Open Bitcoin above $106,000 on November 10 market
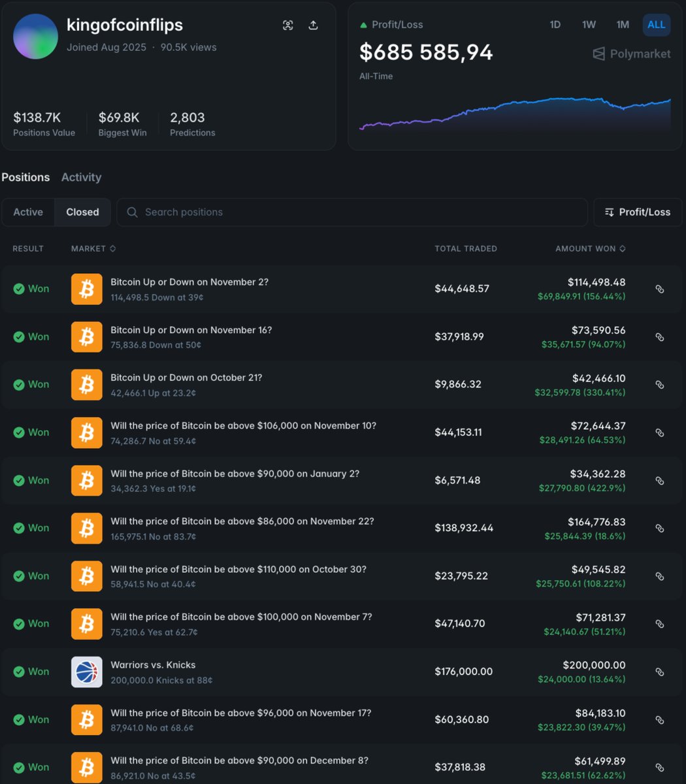 pyautogui.click(x=244, y=425)
